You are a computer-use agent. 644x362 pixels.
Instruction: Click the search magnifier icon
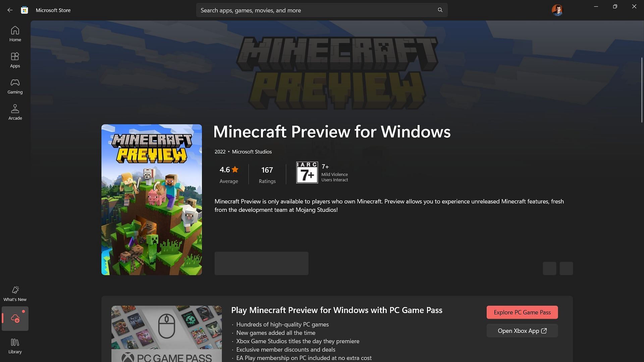click(x=440, y=10)
